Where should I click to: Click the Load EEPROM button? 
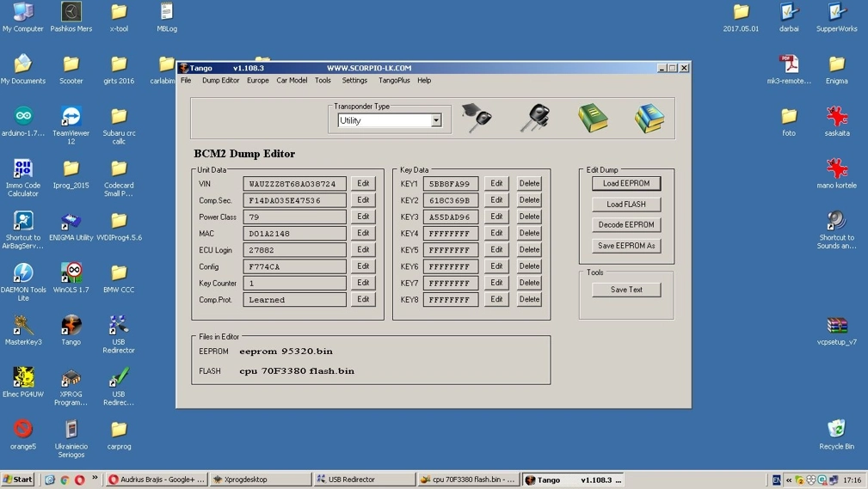pyautogui.click(x=626, y=184)
